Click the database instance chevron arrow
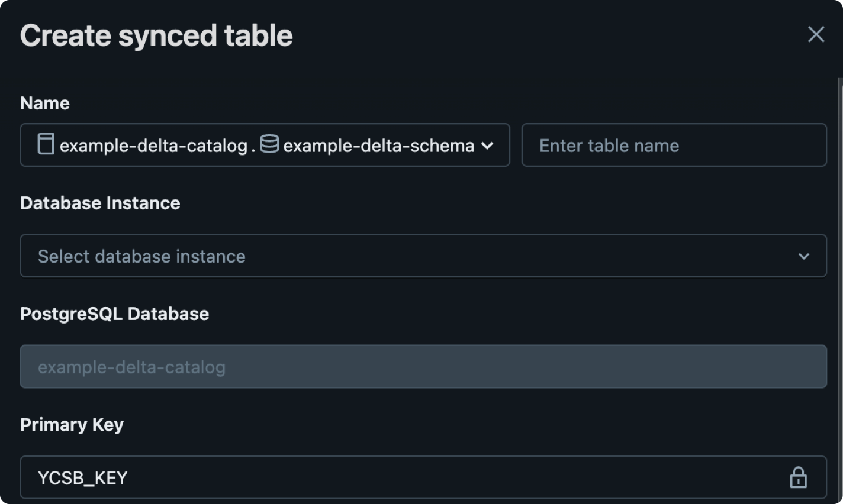The width and height of the screenshot is (843, 504). click(803, 256)
